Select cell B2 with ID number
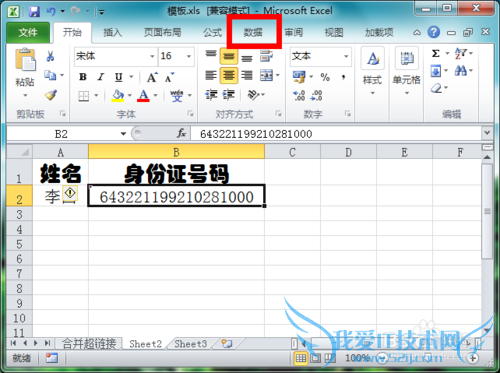Image resolution: width=500 pixels, height=373 pixels. (x=176, y=196)
